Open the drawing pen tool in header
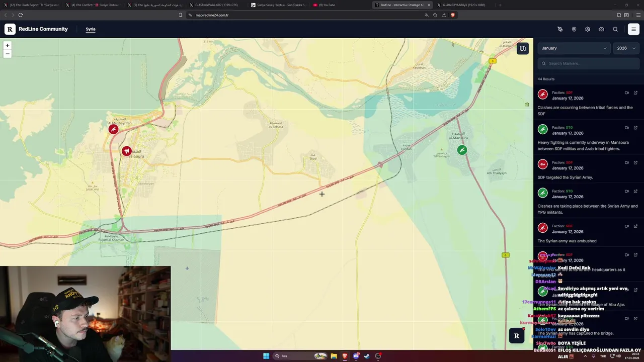The width and height of the screenshot is (644, 362). tap(560, 29)
